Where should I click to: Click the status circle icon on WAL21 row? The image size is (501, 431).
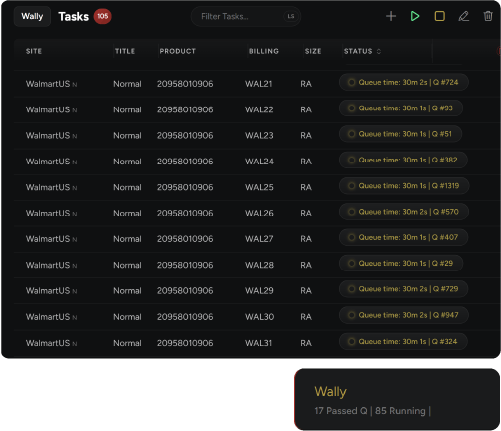click(x=351, y=82)
